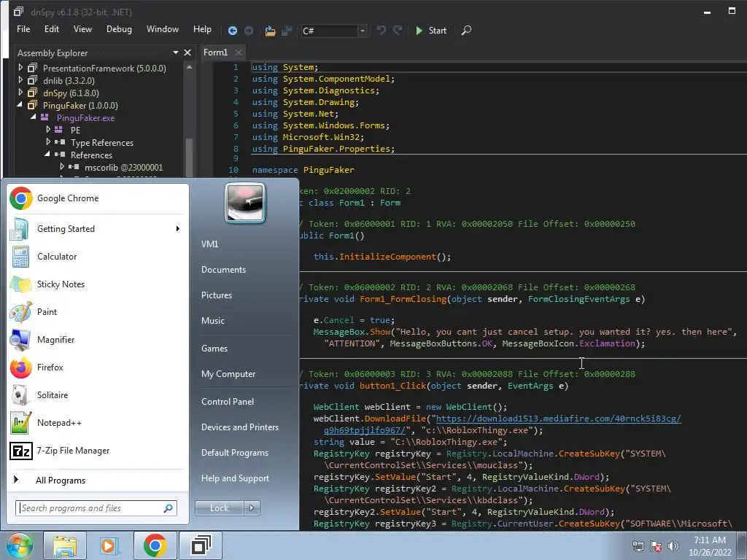Click the Save All icon in dnSpy toolbar
The height and width of the screenshot is (560, 747).
click(x=286, y=31)
